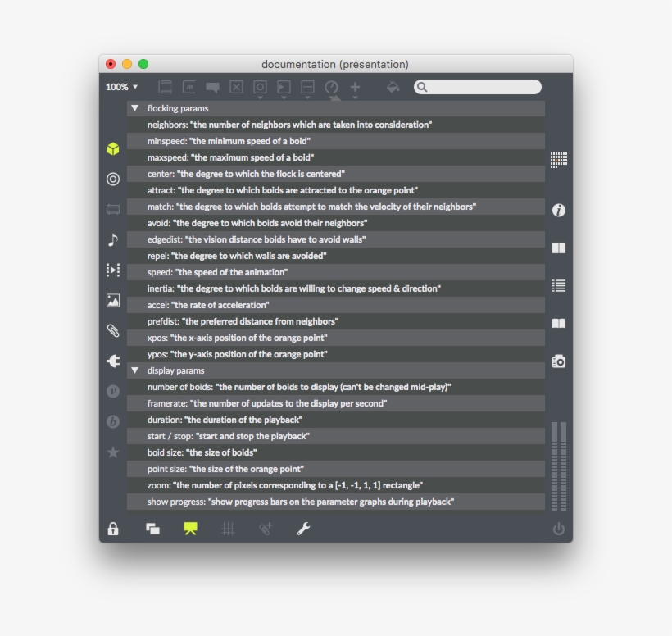Click the plus add-object toolbar item
Image resolution: width=672 pixels, height=636 pixels.
click(x=355, y=87)
